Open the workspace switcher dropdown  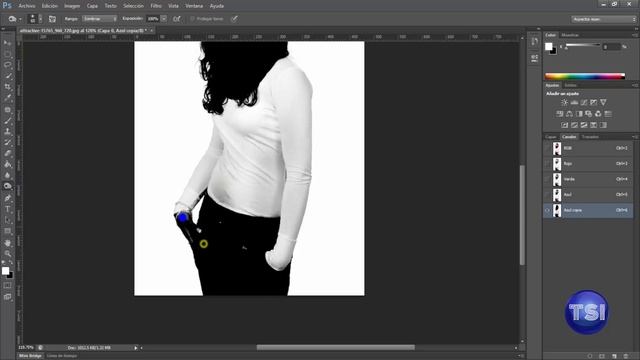[x=604, y=19]
